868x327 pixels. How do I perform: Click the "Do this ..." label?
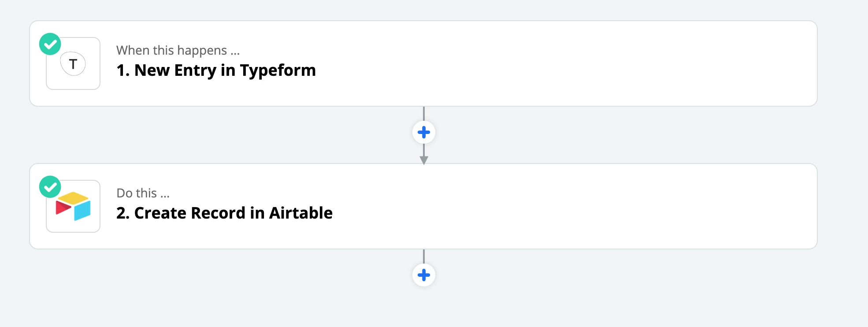point(143,193)
